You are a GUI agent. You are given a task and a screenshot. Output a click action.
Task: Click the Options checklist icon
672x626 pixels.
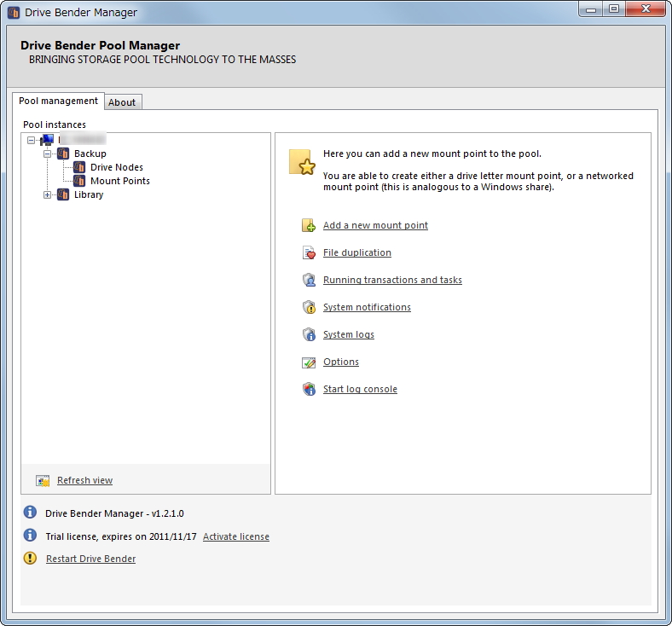tap(309, 362)
